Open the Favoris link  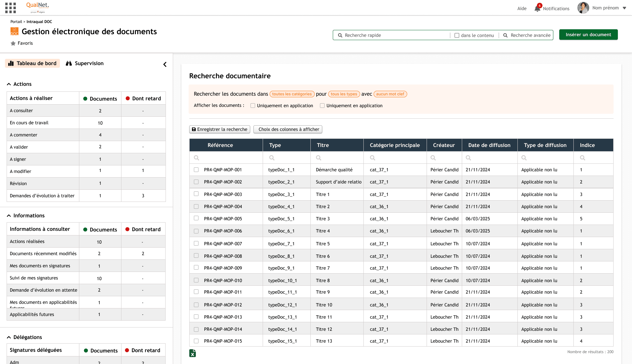25,43
